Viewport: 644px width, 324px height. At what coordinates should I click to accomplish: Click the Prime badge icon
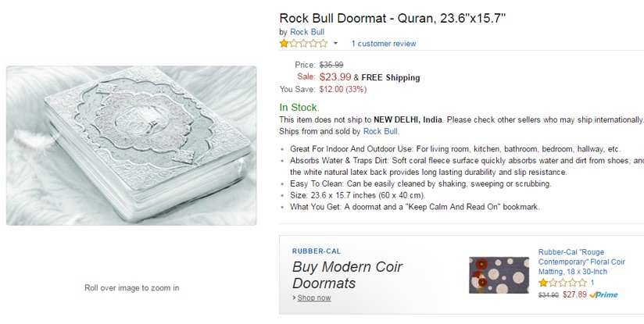point(603,295)
